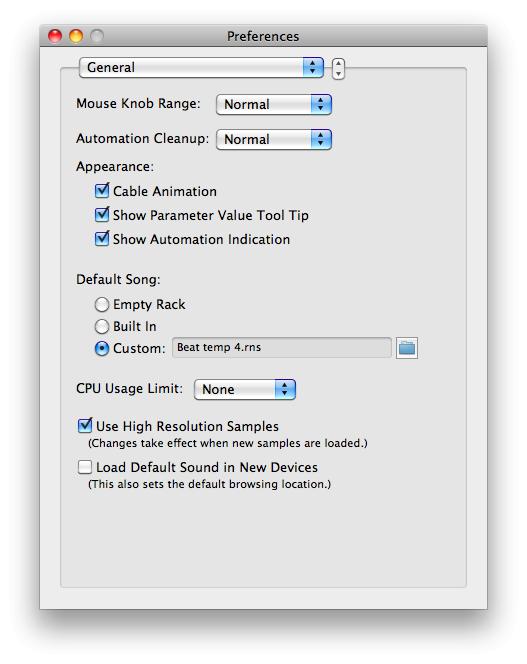This screenshot has width=527, height=664.
Task: Disable Use High Resolution Samples
Action: (85, 426)
